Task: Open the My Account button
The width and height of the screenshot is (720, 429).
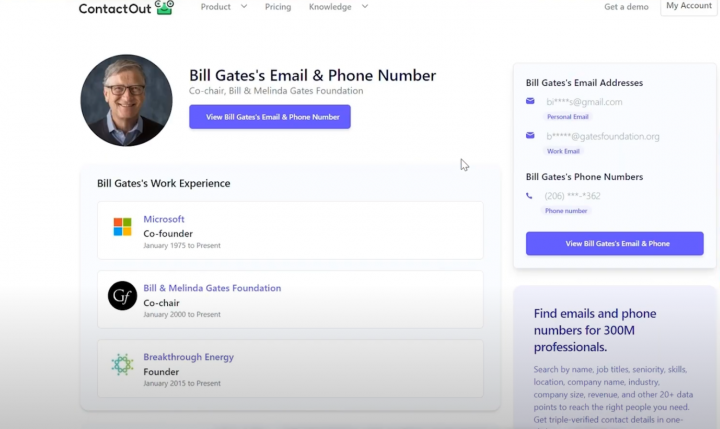Action: coord(689,6)
